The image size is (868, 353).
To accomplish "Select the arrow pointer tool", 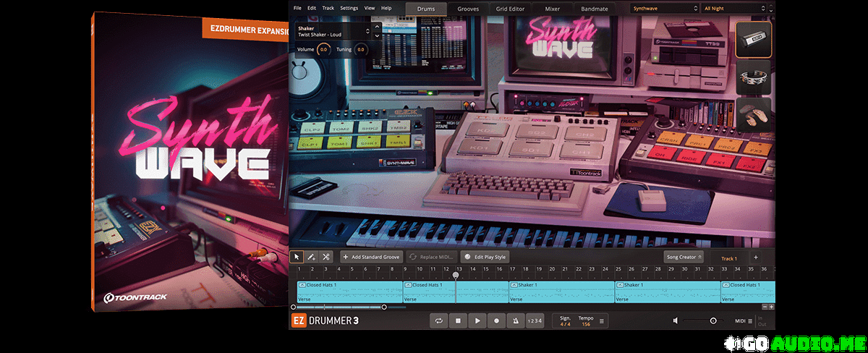I will click(x=297, y=257).
